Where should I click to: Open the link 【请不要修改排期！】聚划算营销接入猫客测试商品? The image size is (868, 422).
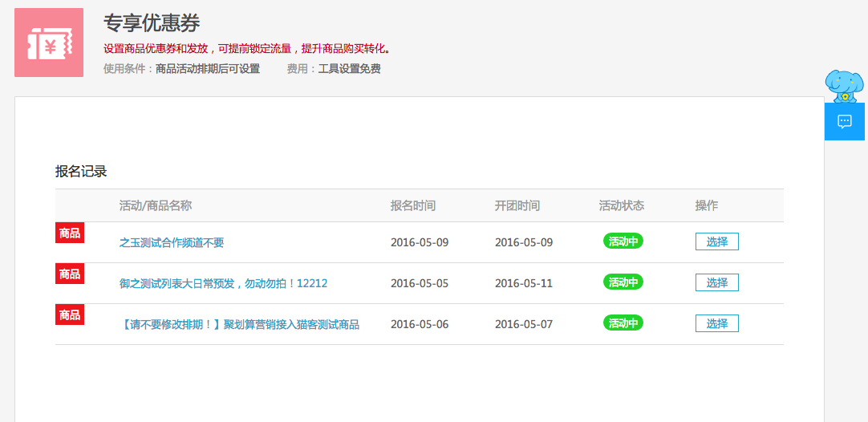coord(239,325)
